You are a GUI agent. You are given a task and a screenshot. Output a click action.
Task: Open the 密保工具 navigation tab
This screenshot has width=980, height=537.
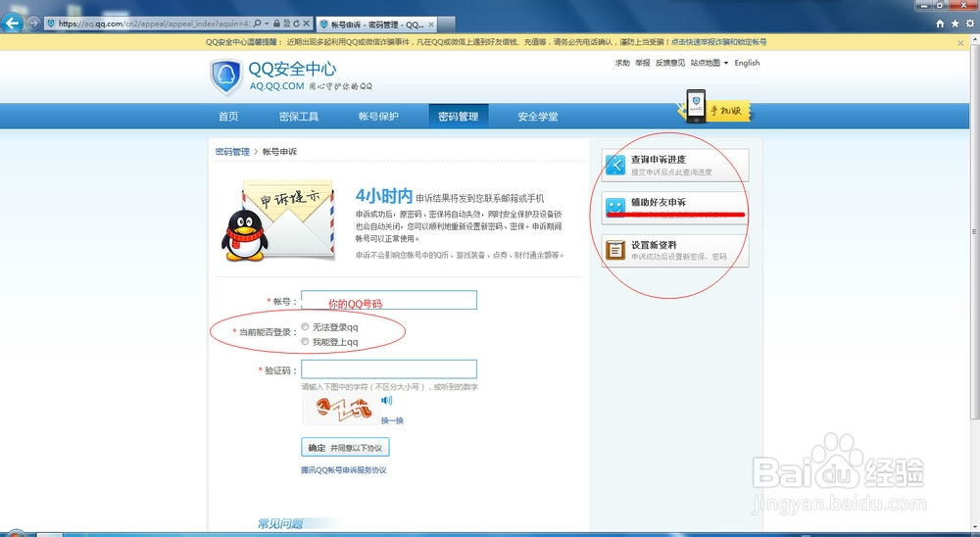(299, 117)
